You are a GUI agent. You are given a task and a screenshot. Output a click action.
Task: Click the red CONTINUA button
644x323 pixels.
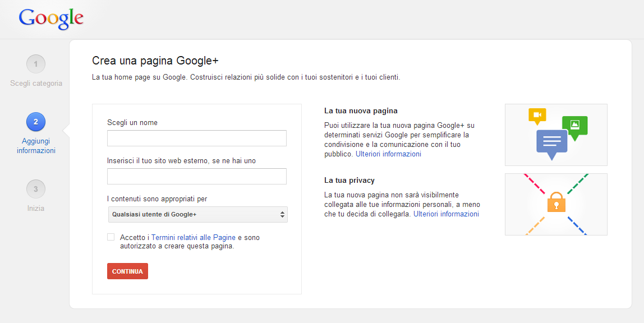[x=127, y=271]
